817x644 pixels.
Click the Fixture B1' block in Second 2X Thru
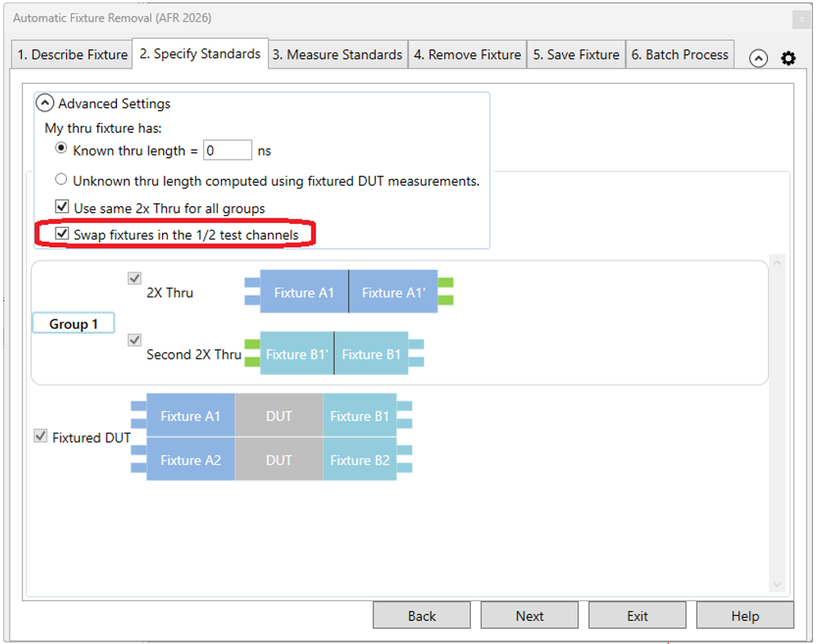(x=296, y=354)
